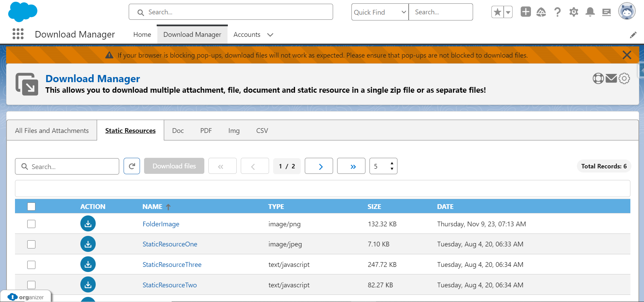Image resolution: width=644 pixels, height=302 pixels.
Task: Click the notifications bell icon
Action: click(x=590, y=12)
